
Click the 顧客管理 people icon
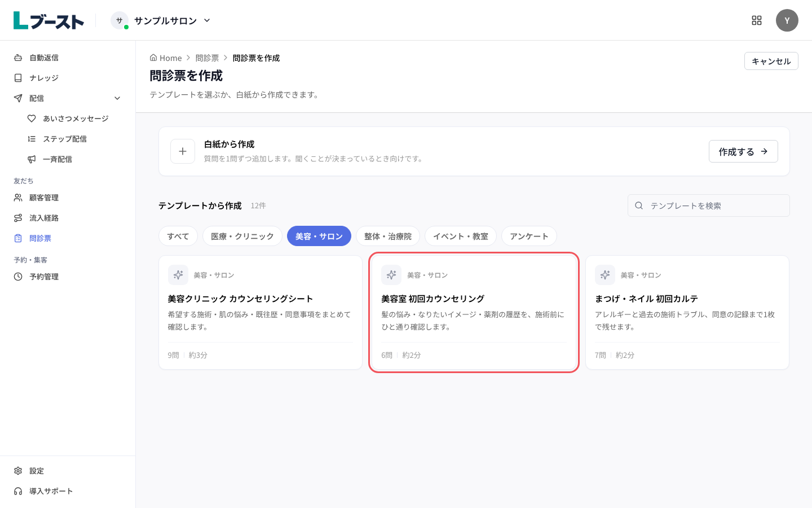pos(18,198)
